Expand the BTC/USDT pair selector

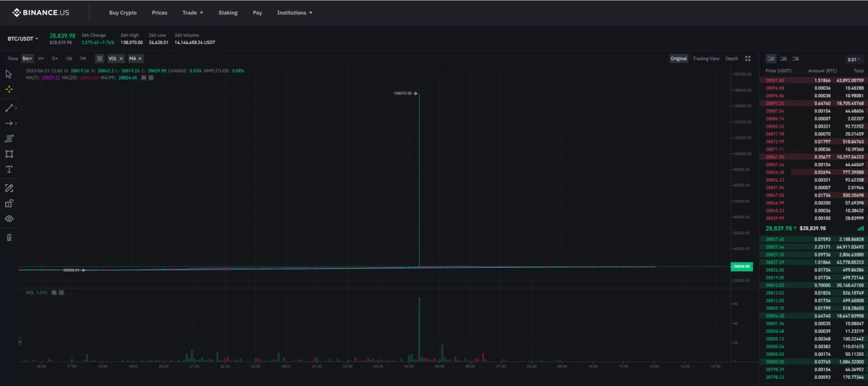point(23,39)
